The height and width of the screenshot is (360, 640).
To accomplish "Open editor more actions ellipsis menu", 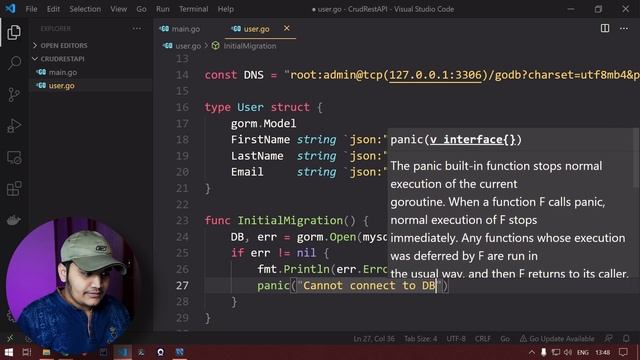I will click(624, 28).
